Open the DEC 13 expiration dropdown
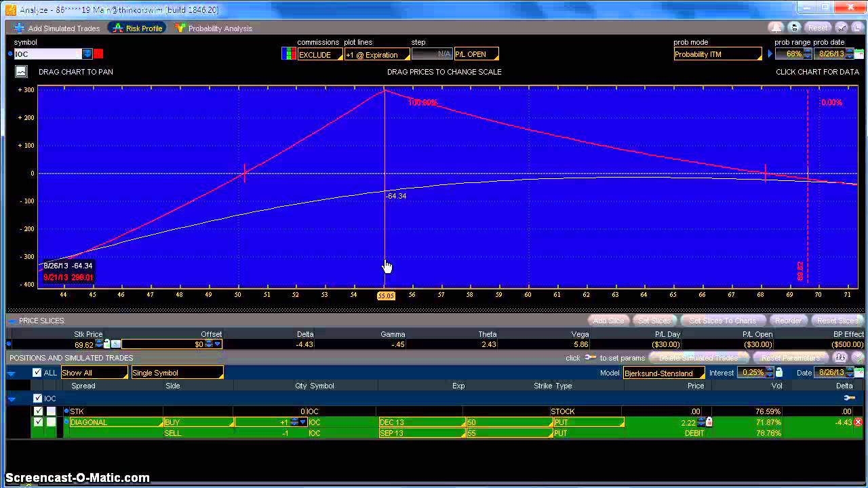The image size is (868, 488). pyautogui.click(x=420, y=422)
